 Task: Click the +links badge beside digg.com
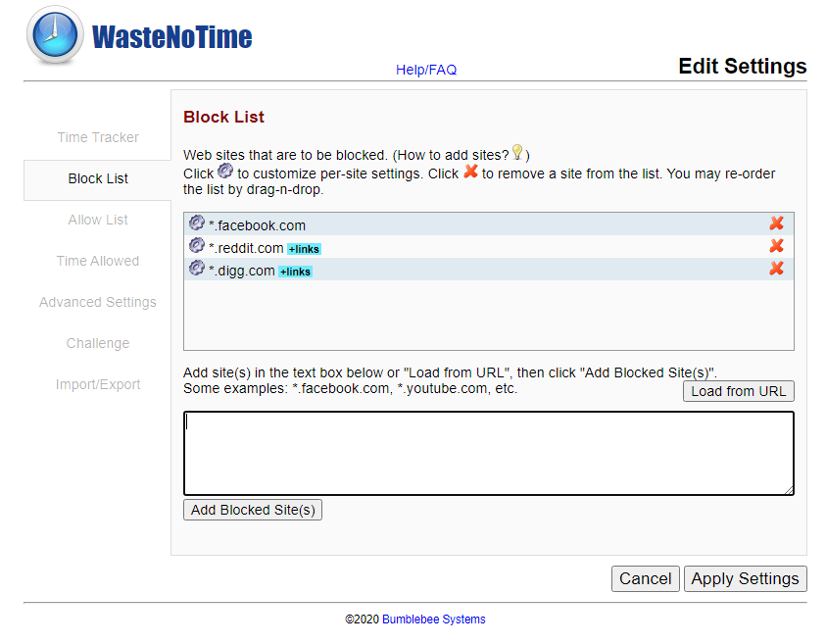click(x=296, y=272)
